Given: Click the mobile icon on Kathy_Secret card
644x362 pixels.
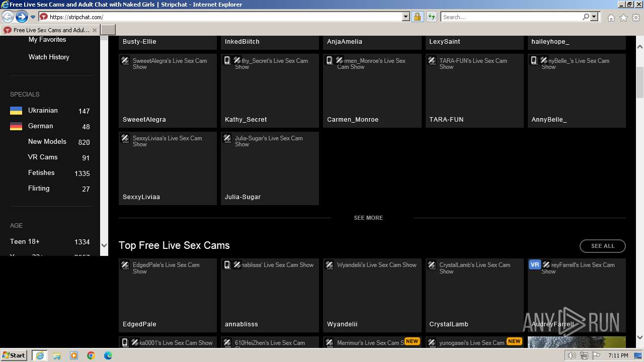Looking at the screenshot, I should [x=227, y=60].
